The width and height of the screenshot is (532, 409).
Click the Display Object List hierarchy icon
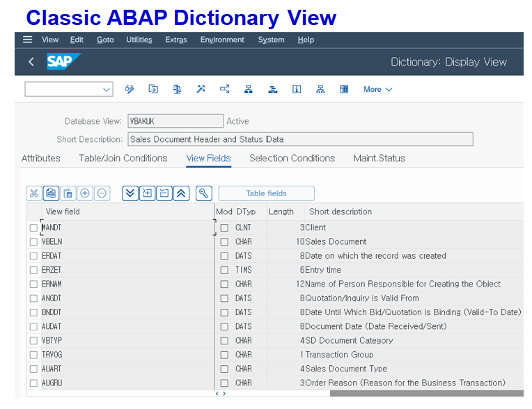pyautogui.click(x=249, y=90)
